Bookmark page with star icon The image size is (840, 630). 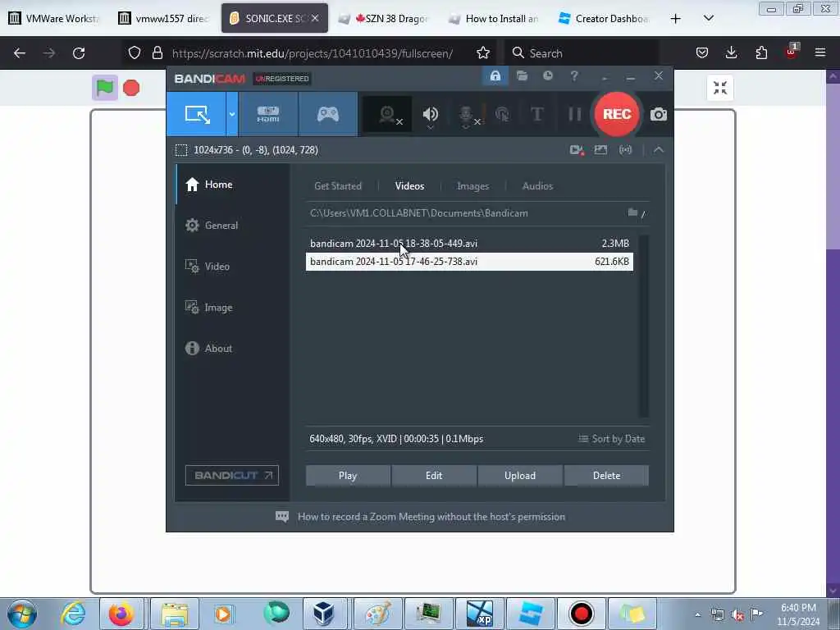(x=482, y=53)
